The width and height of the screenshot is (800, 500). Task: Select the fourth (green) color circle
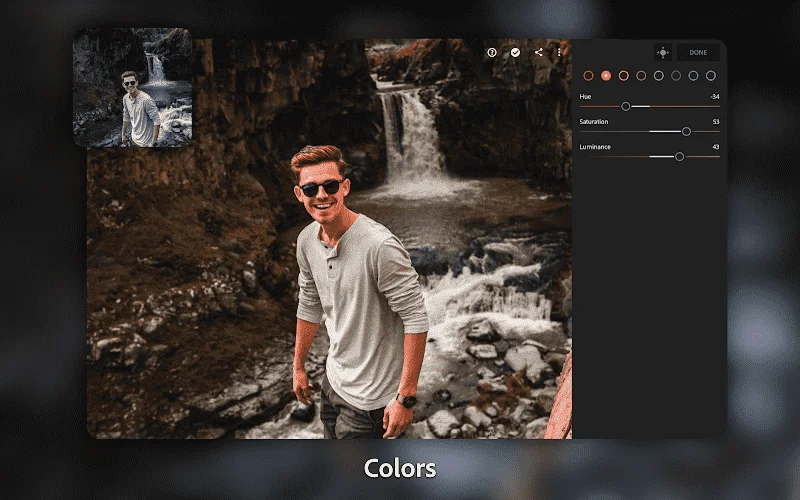tap(641, 76)
